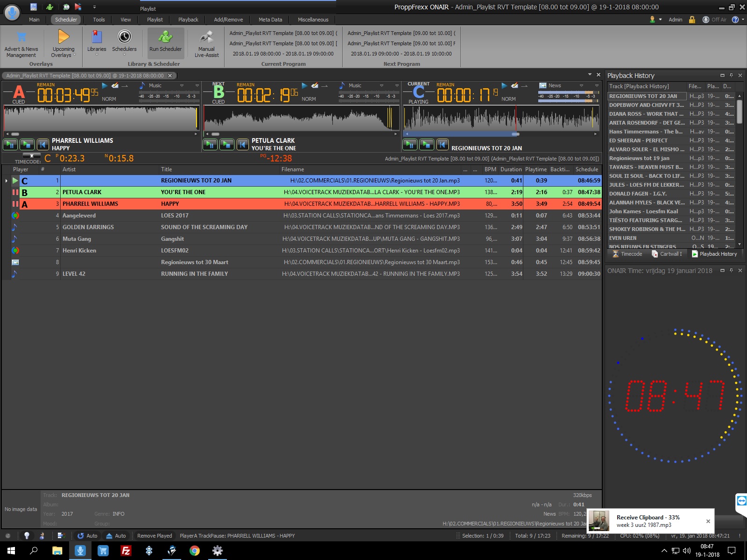The height and width of the screenshot is (560, 747).
Task: Expand Player A options menu arrow
Action: (x=197, y=85)
